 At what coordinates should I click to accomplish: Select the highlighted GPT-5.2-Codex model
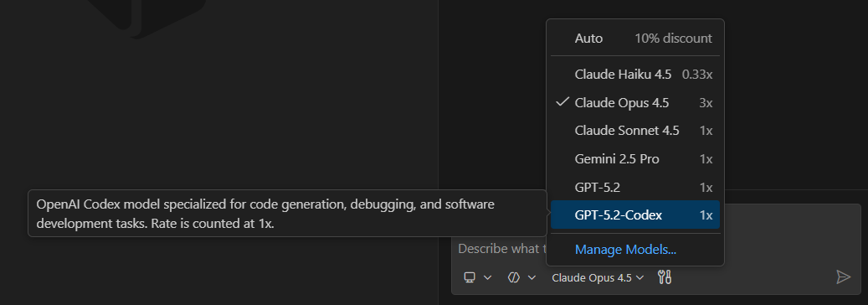coord(635,215)
